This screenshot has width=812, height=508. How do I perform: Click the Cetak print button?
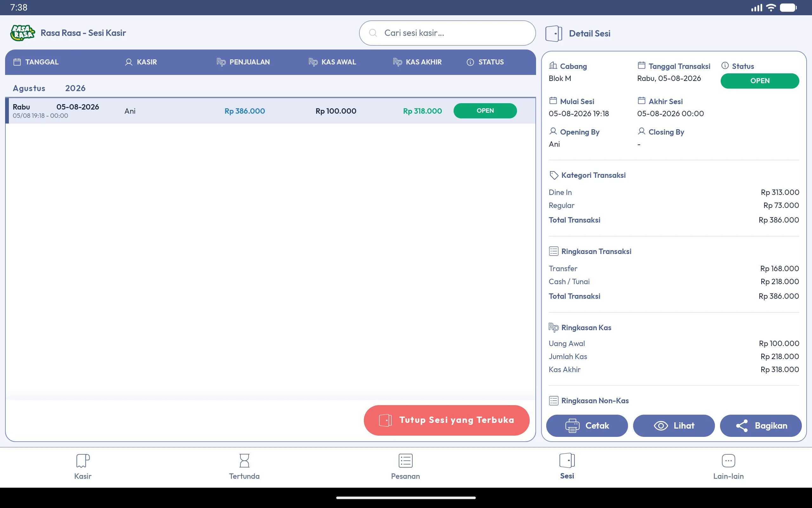point(587,426)
